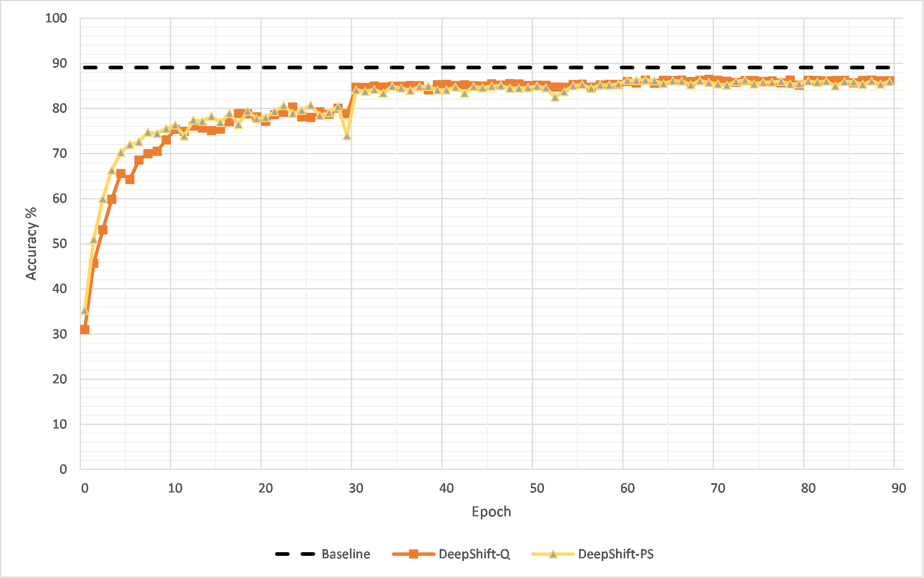Image resolution: width=924 pixels, height=578 pixels.
Task: Click the y-axis label 70
Action: click(x=60, y=153)
